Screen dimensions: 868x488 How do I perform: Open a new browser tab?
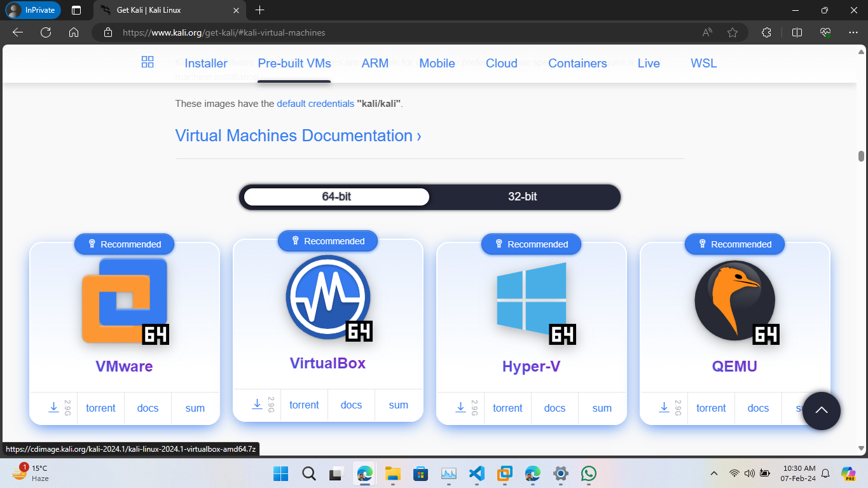click(x=259, y=10)
